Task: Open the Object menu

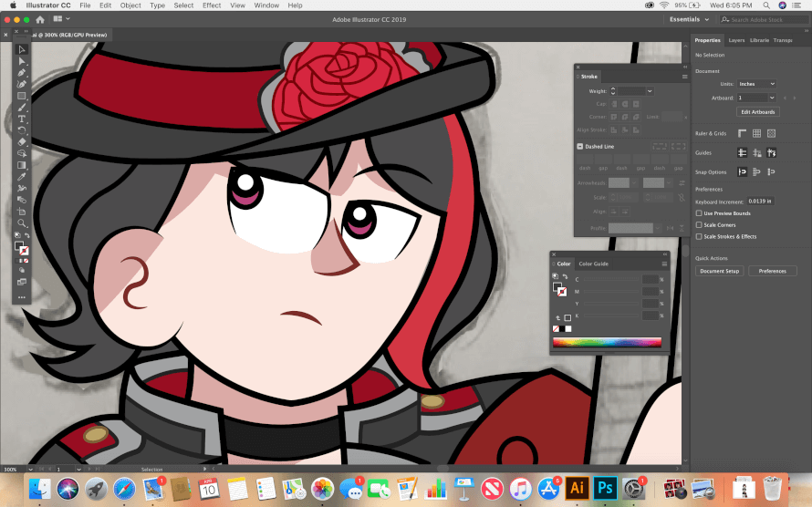Action: coord(130,5)
